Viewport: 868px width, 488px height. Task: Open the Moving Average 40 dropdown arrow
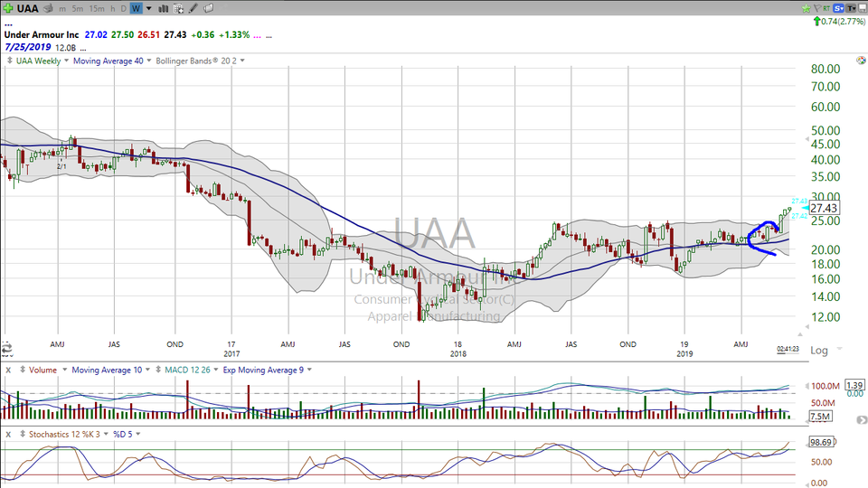pyautogui.click(x=149, y=61)
